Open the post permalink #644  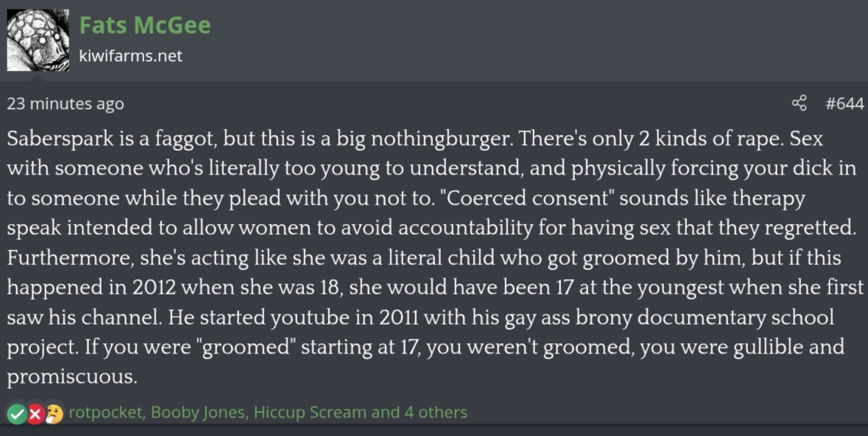[844, 103]
